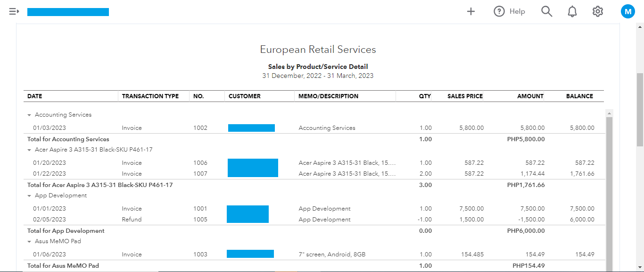
Task: Open the Create new plus menu
Action: click(x=471, y=11)
